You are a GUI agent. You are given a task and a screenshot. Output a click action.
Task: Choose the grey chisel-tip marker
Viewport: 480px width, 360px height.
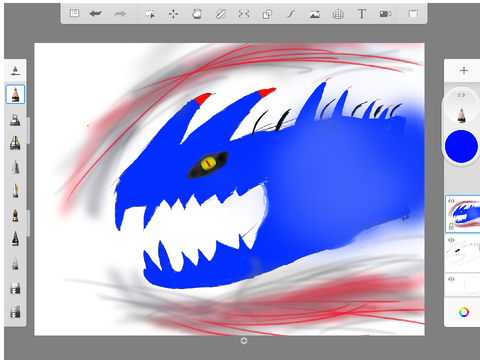[15, 166]
